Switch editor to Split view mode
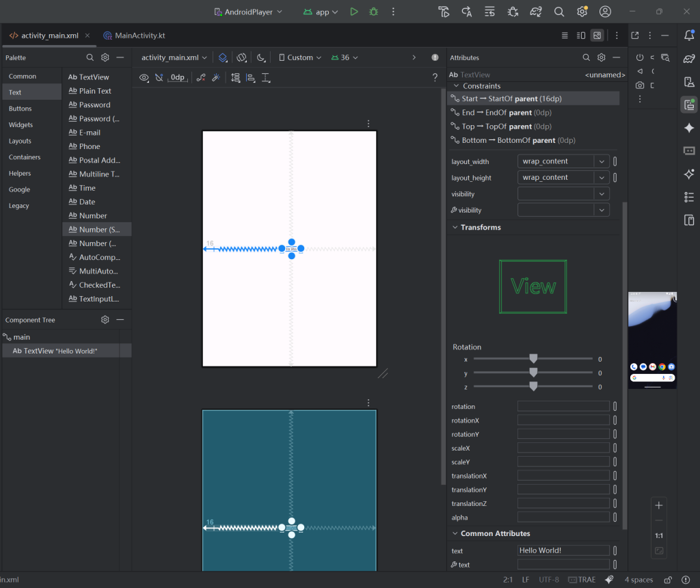 tap(581, 36)
